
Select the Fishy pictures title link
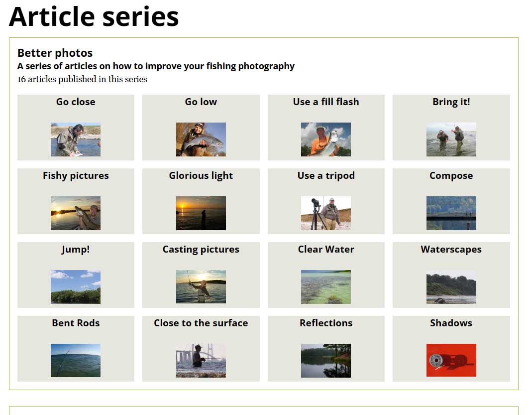76,175
